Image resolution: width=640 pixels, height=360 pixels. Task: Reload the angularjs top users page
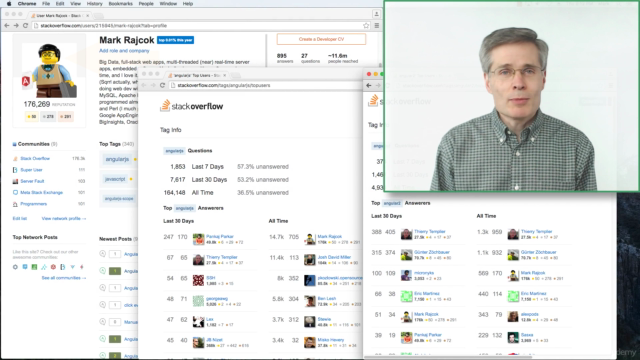(162, 85)
